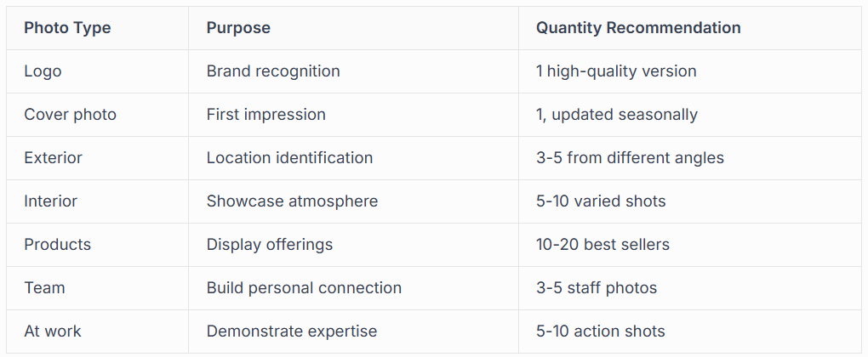The height and width of the screenshot is (357, 868).
Task: Click the Cover photo cell
Action: (70, 115)
